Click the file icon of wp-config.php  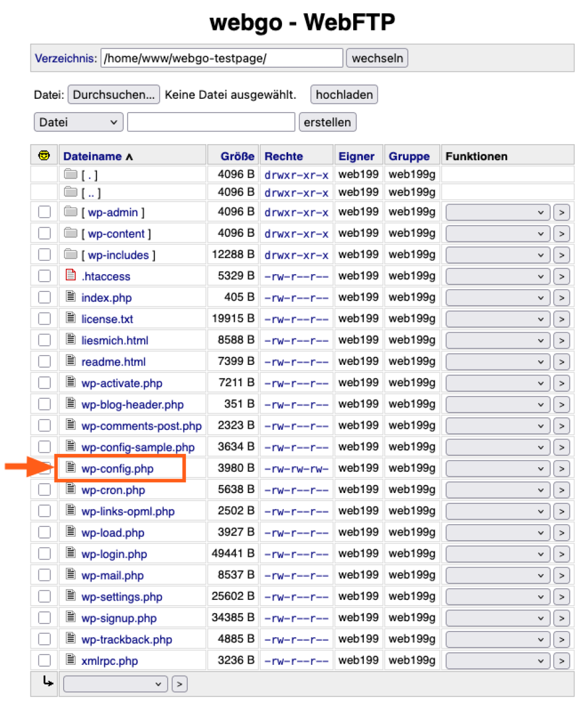point(71,467)
